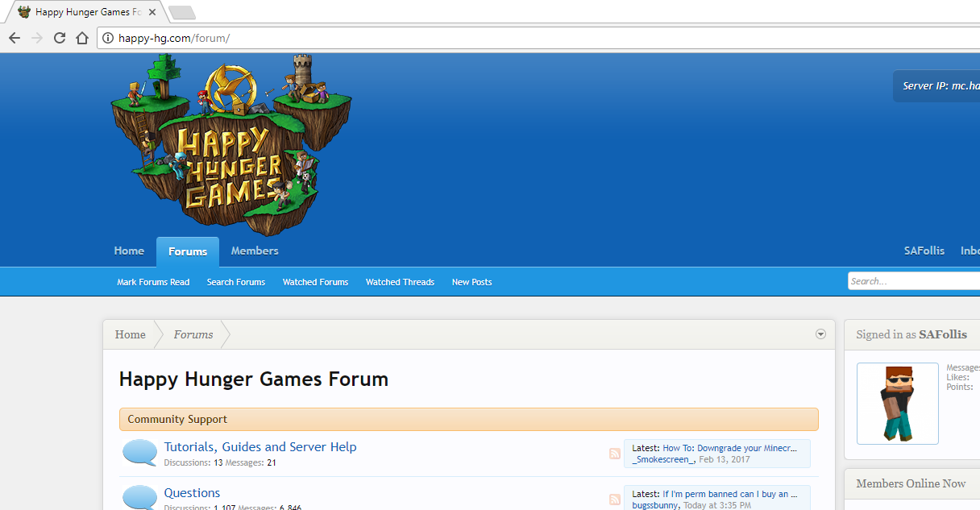980x510 pixels.
Task: Click the Server IP box
Action: [x=936, y=86]
